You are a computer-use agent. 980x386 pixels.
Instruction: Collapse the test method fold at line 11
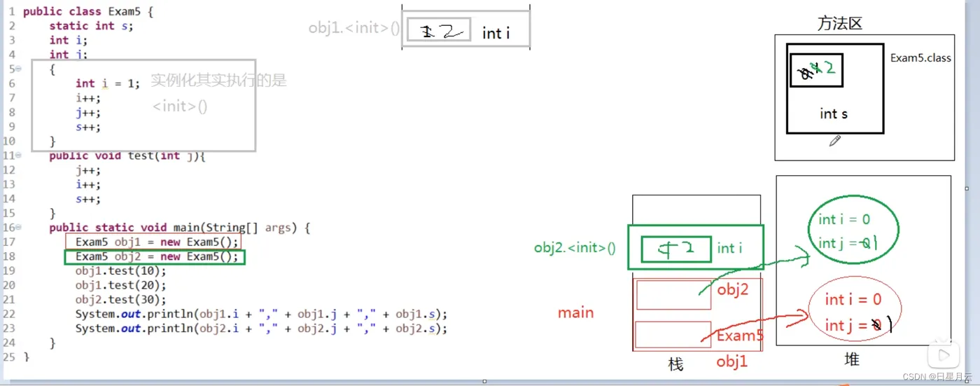click(19, 156)
